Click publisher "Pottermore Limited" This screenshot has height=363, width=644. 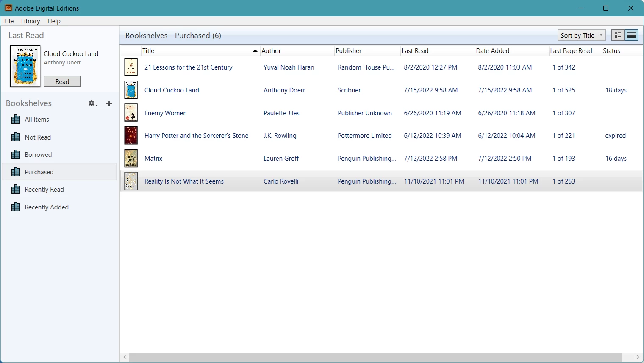click(x=365, y=136)
